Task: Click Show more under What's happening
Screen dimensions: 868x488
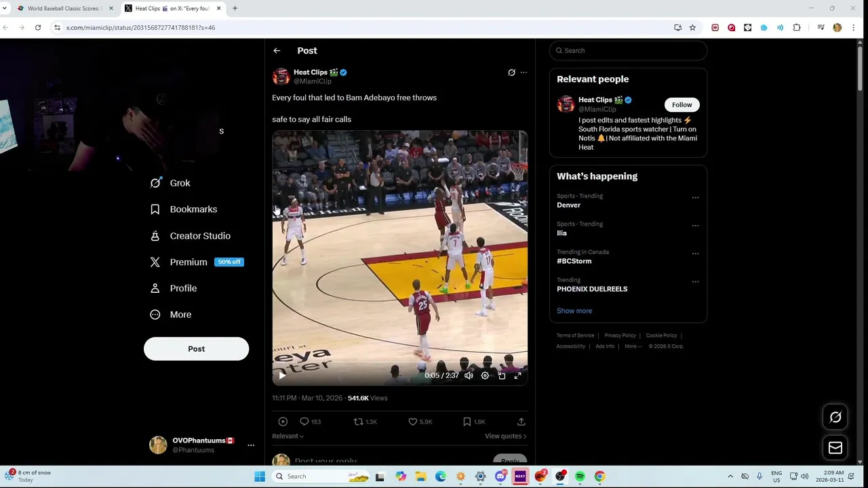Action: tap(574, 311)
